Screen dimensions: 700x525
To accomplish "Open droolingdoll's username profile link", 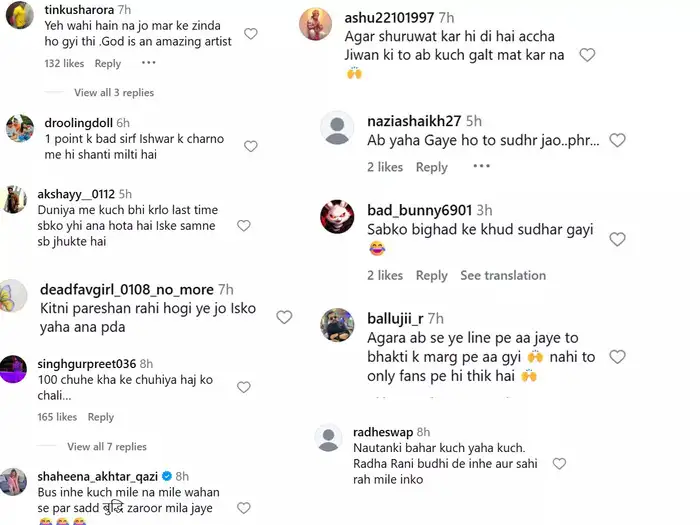I will click(x=80, y=122).
